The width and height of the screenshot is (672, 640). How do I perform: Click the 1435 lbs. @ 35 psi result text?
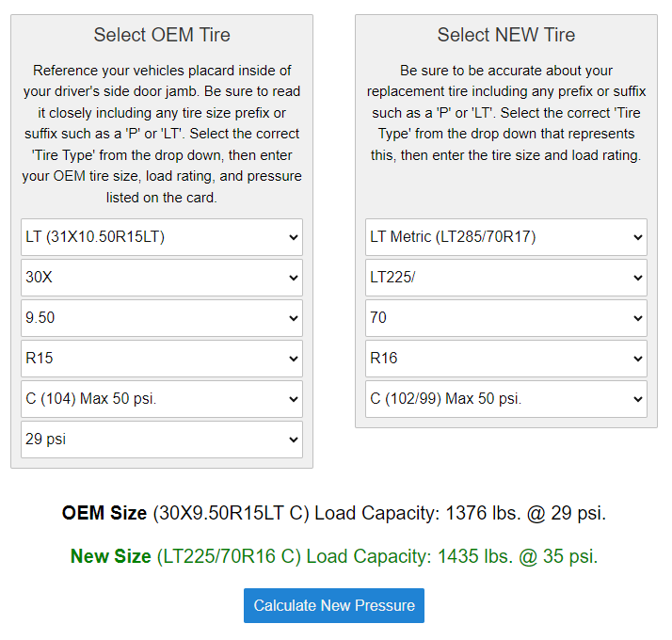click(517, 556)
